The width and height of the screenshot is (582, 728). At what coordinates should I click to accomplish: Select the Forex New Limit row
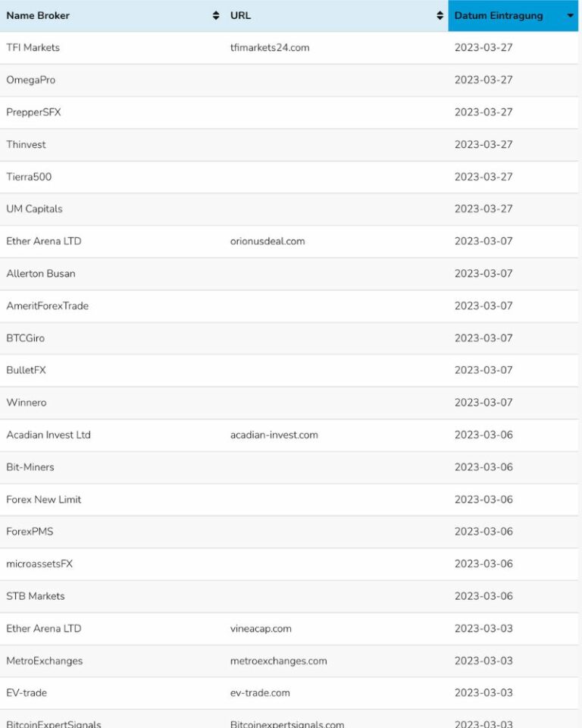pos(44,500)
